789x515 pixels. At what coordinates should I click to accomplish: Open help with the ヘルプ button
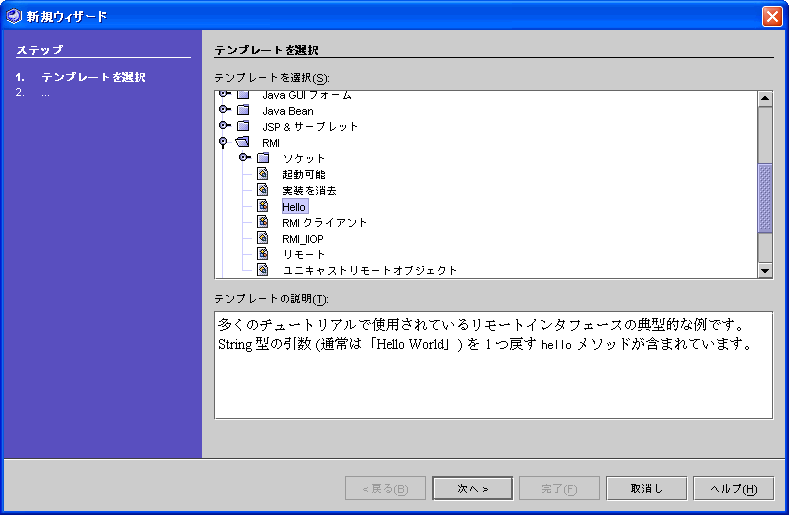[732, 488]
